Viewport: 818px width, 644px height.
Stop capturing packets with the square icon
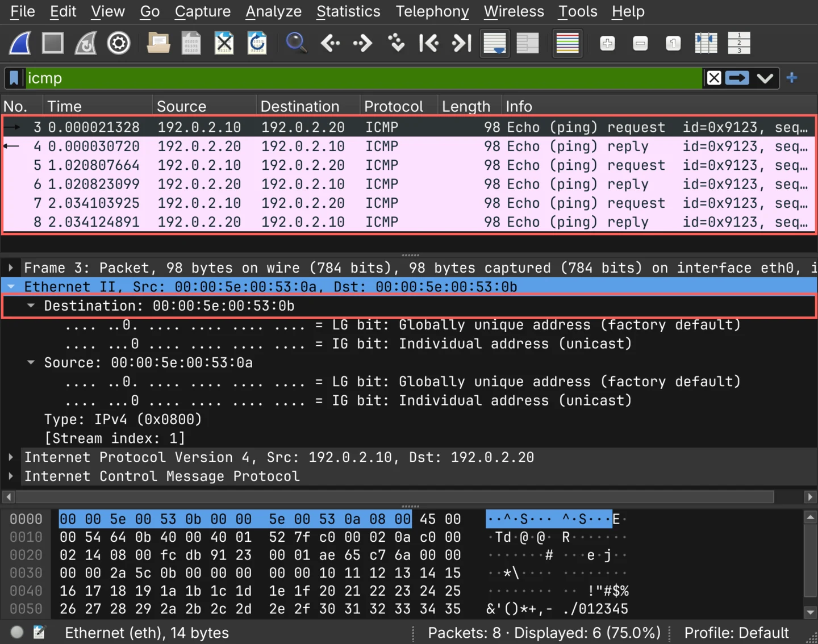(53, 43)
